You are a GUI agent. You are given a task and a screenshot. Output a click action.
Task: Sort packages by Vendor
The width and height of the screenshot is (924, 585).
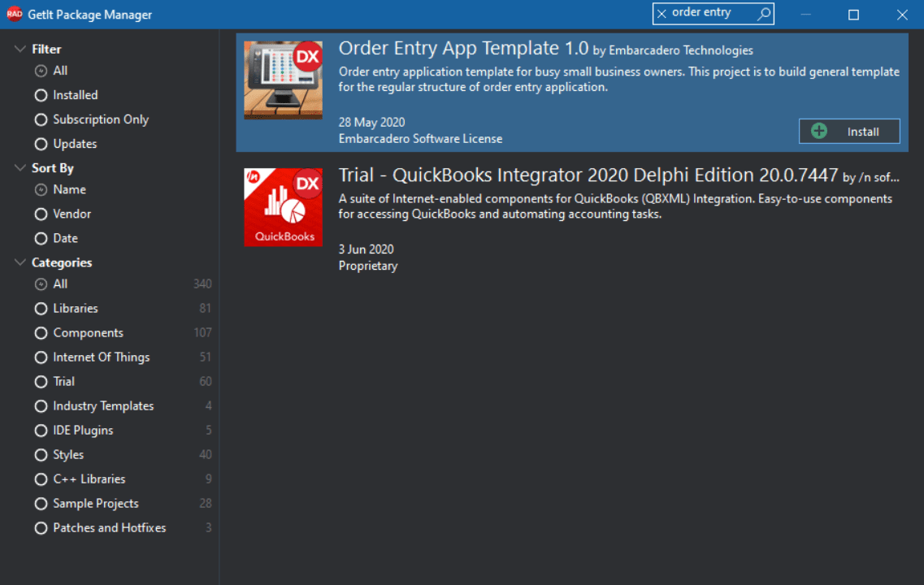click(x=63, y=214)
